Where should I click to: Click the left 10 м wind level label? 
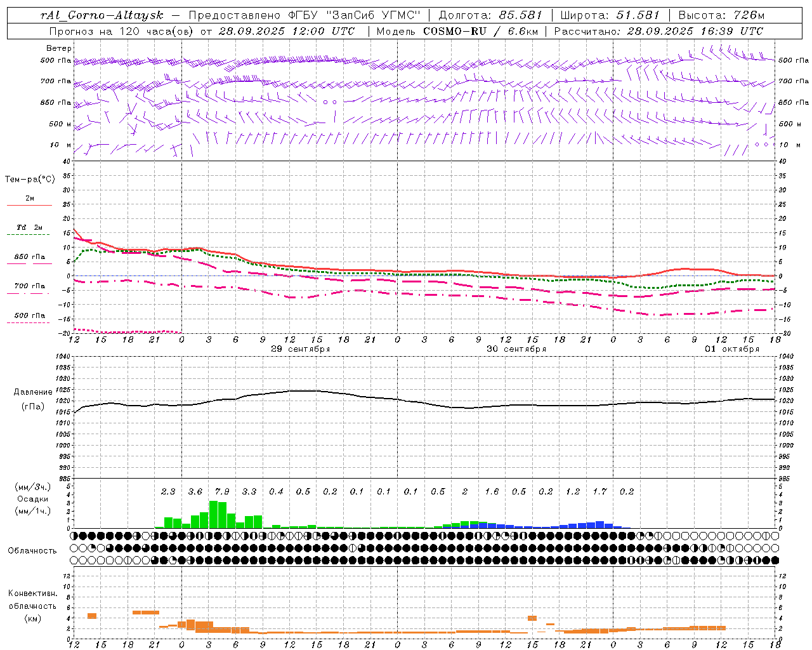pos(61,145)
